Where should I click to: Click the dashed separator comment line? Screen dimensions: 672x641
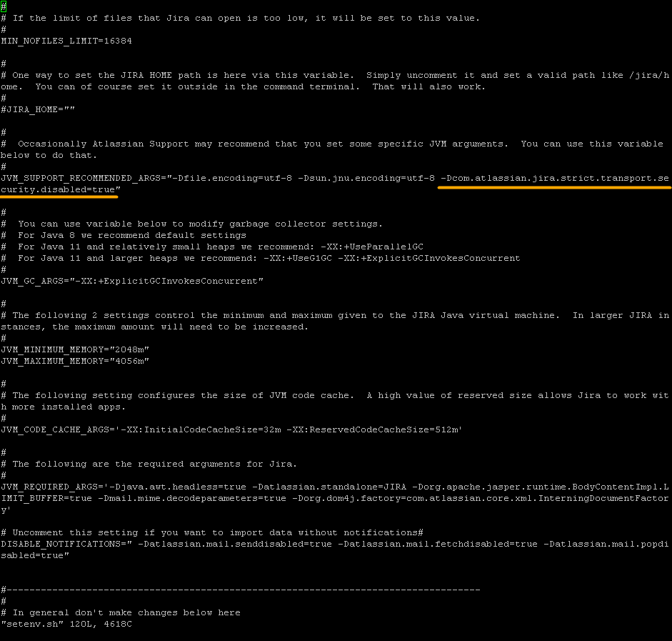[241, 590]
